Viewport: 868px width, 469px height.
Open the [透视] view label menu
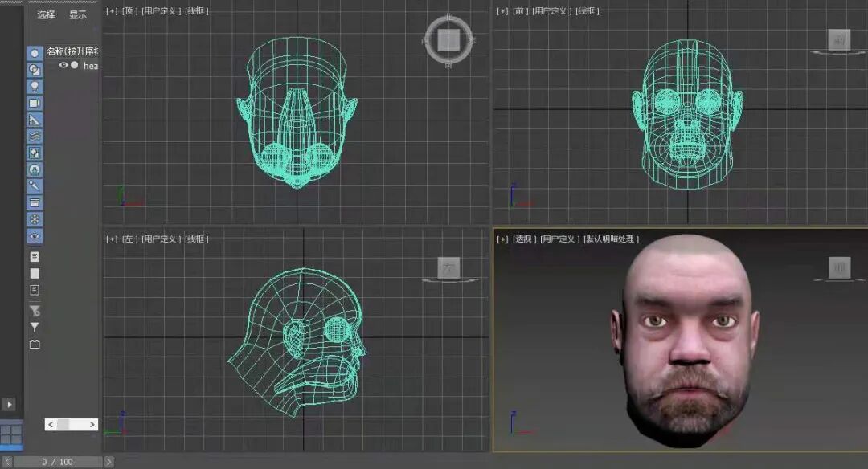point(524,239)
